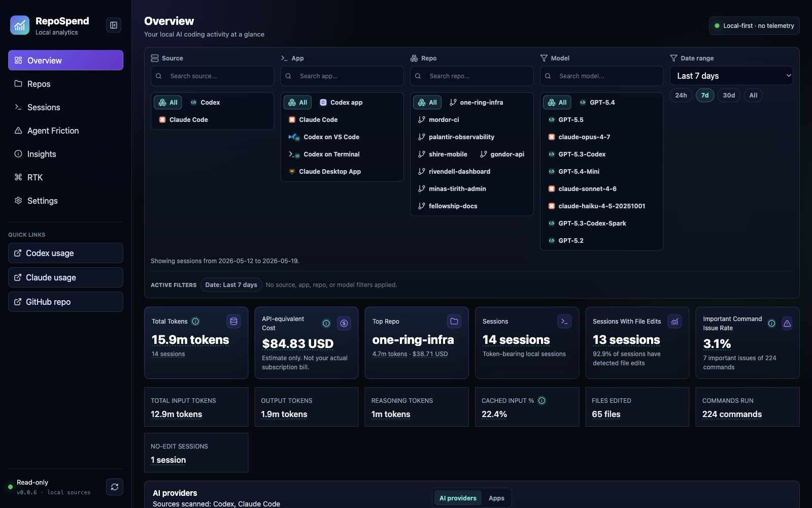Viewport: 812px width, 508px height.
Task: Go to Sessions in the sidebar
Action: pyautogui.click(x=65, y=107)
